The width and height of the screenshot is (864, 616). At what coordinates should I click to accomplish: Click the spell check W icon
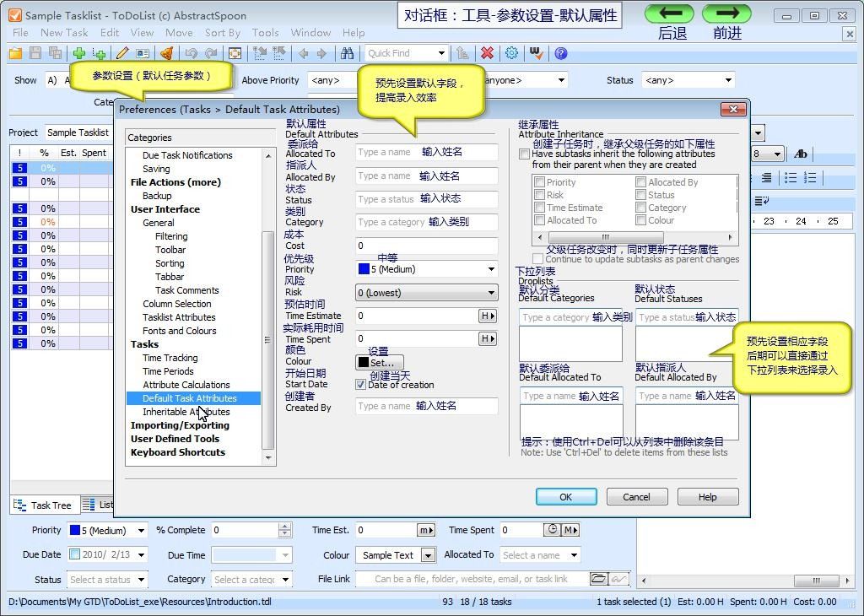click(536, 53)
